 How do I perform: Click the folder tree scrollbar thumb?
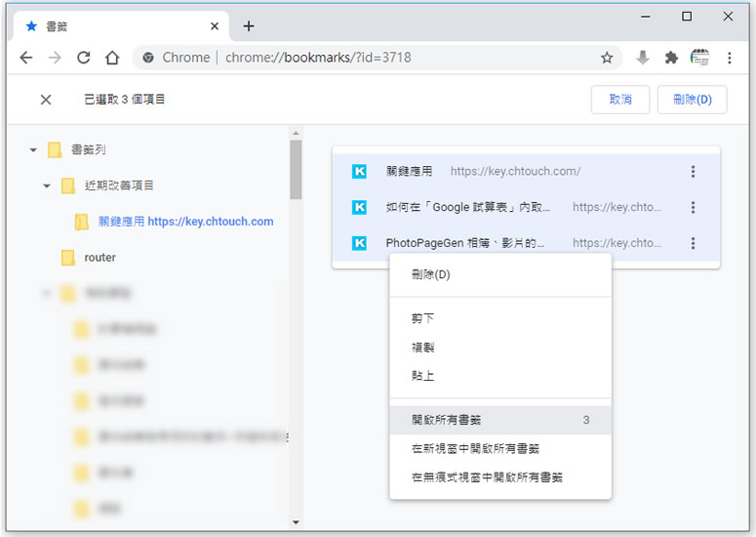[x=296, y=169]
